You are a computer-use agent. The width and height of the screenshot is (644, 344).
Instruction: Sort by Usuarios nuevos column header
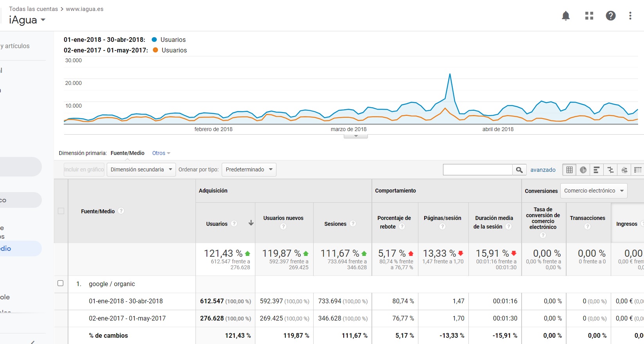click(x=283, y=218)
